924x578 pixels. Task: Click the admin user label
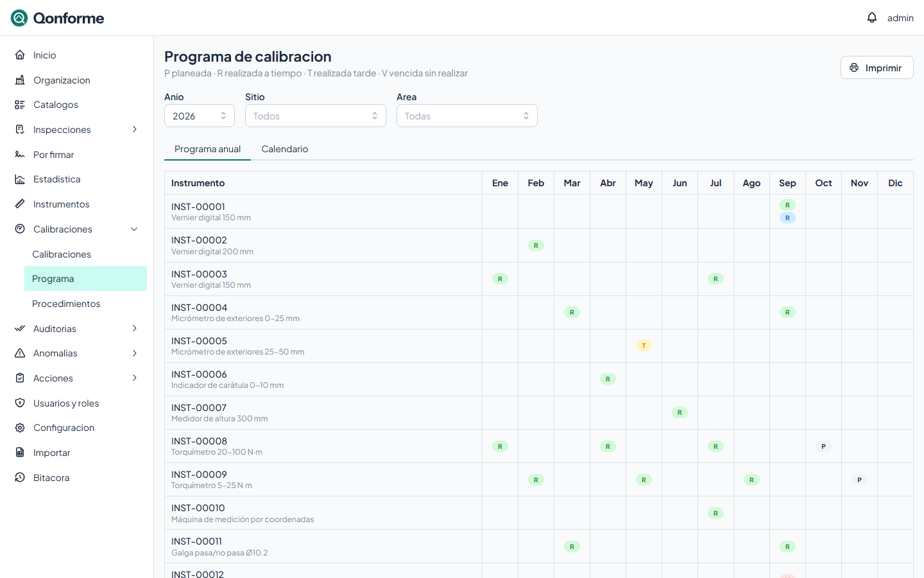click(x=900, y=18)
